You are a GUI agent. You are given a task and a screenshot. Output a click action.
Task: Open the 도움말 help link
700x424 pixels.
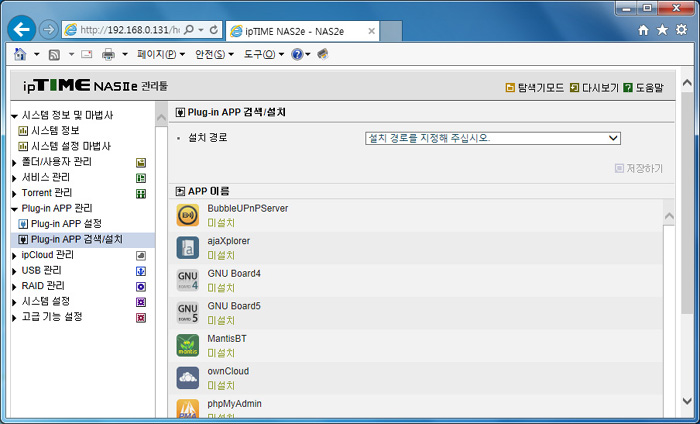click(643, 87)
